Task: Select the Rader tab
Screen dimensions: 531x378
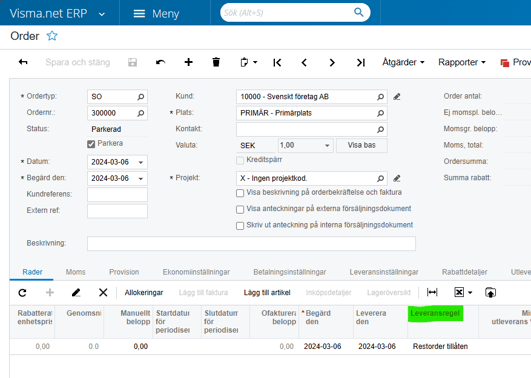Action: click(x=33, y=272)
